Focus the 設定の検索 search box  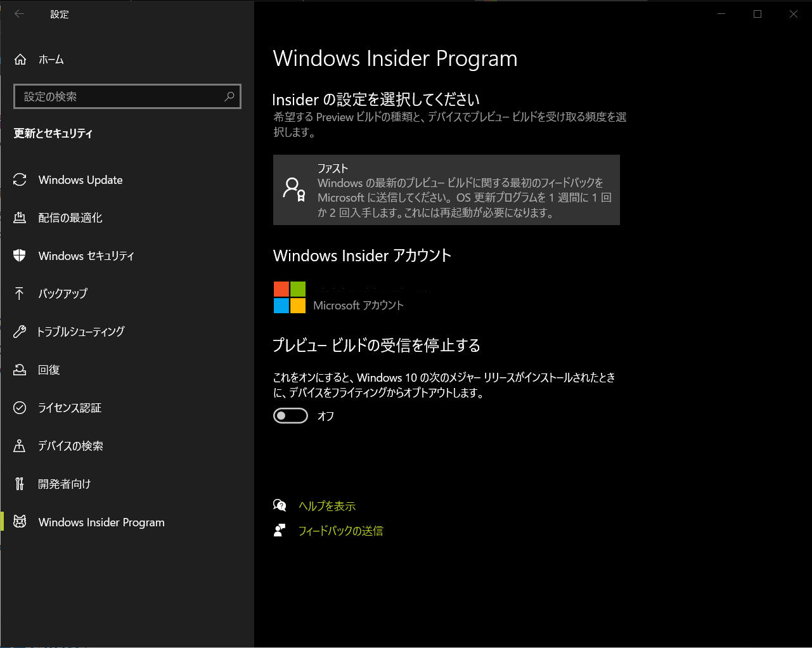(x=127, y=96)
